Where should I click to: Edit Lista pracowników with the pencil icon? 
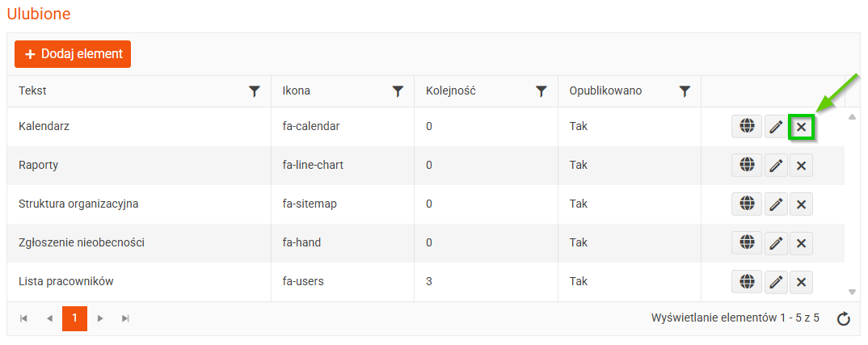click(776, 282)
